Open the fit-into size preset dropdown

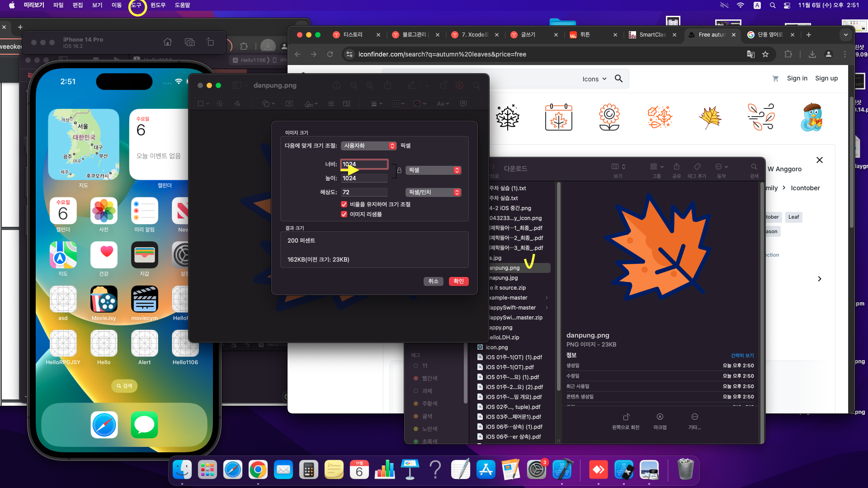click(x=368, y=145)
